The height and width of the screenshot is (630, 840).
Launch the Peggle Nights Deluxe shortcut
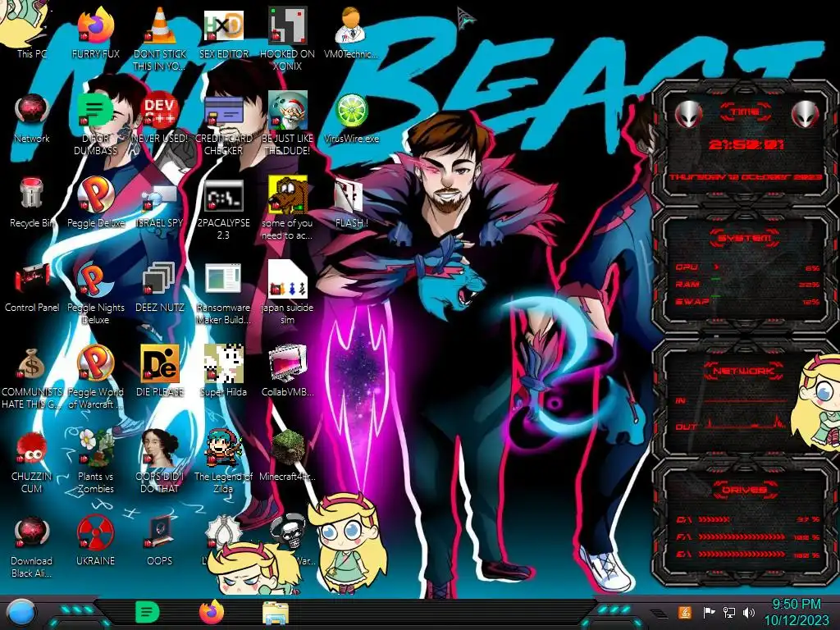tap(95, 280)
